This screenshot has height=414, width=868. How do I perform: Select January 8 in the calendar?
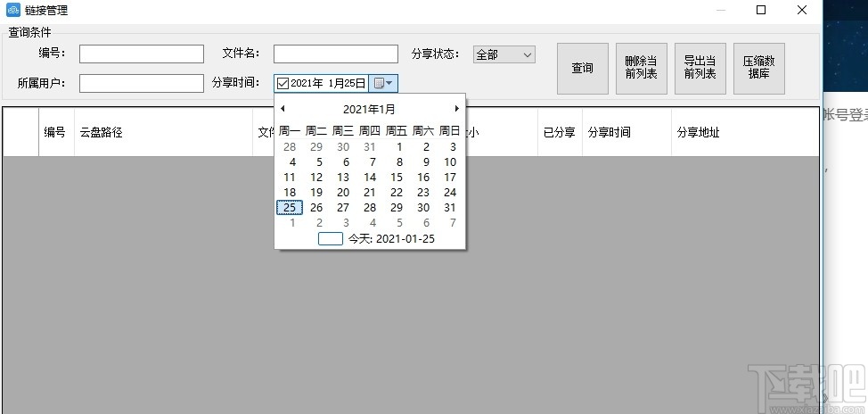point(399,161)
